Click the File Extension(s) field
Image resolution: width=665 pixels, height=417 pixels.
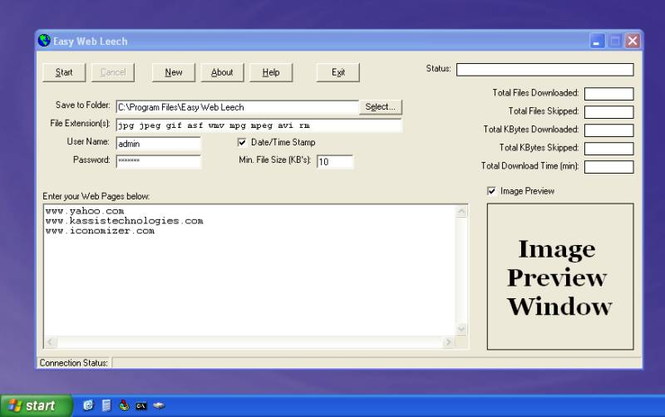coord(259,126)
